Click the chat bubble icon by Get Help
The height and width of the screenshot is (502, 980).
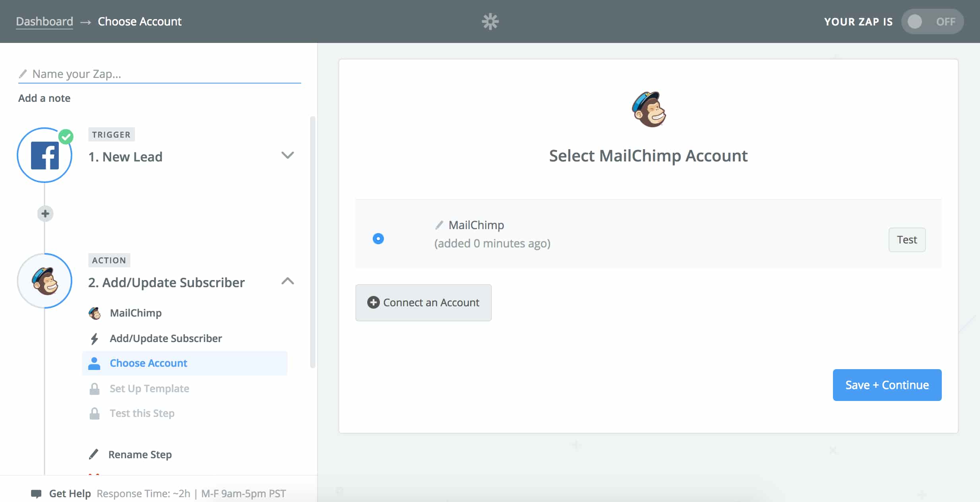(x=36, y=494)
